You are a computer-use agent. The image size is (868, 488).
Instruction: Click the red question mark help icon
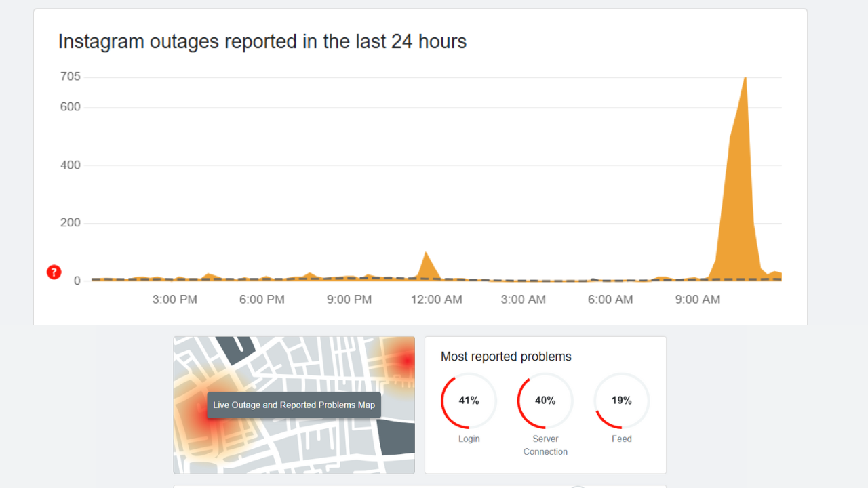point(54,272)
